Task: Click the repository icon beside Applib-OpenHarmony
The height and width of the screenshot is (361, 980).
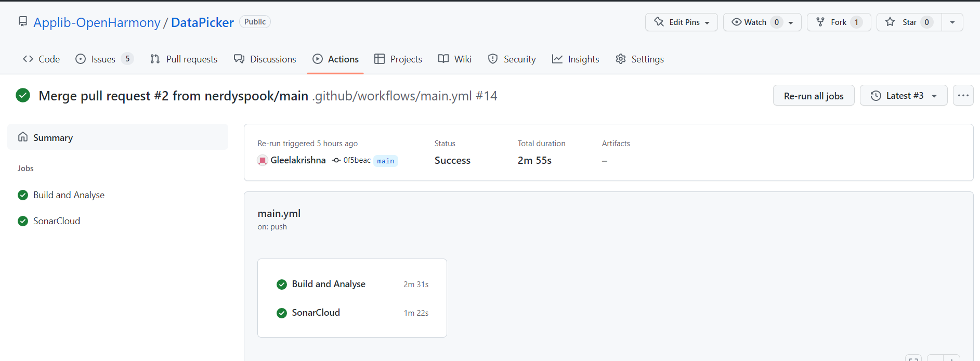Action: point(23,21)
